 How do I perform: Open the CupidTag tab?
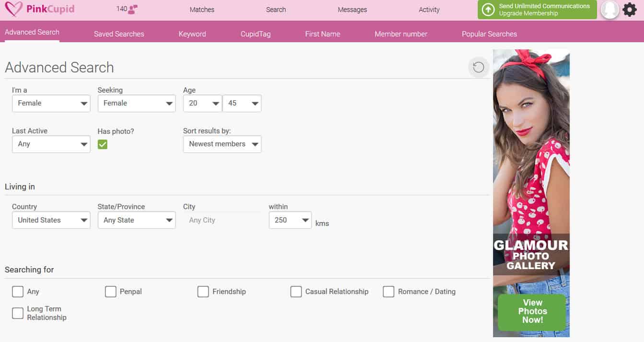pos(255,34)
